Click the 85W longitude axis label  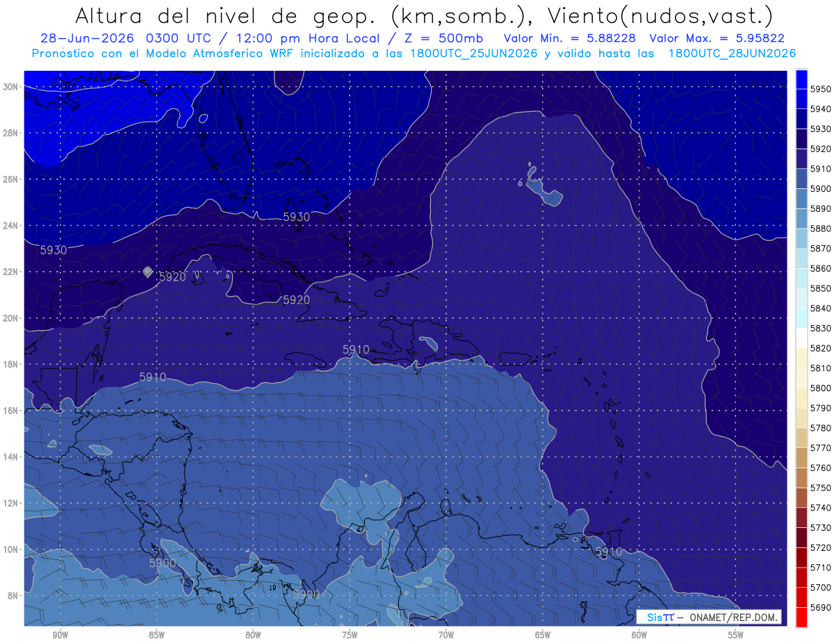[x=156, y=636]
